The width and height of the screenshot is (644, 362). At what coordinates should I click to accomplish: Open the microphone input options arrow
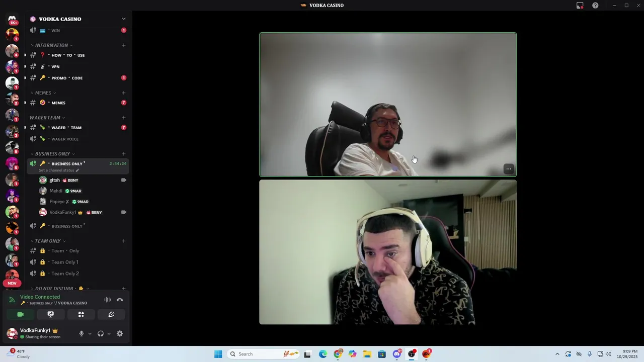90,333
